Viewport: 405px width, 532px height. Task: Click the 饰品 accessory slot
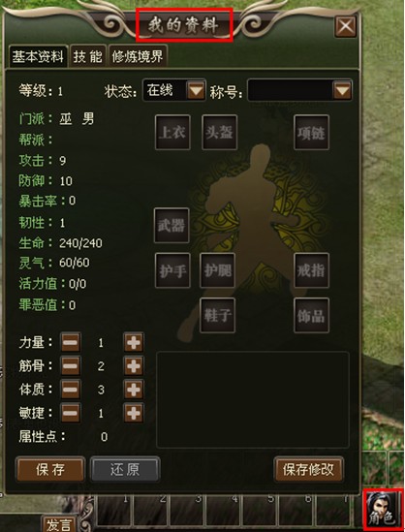coord(311,316)
